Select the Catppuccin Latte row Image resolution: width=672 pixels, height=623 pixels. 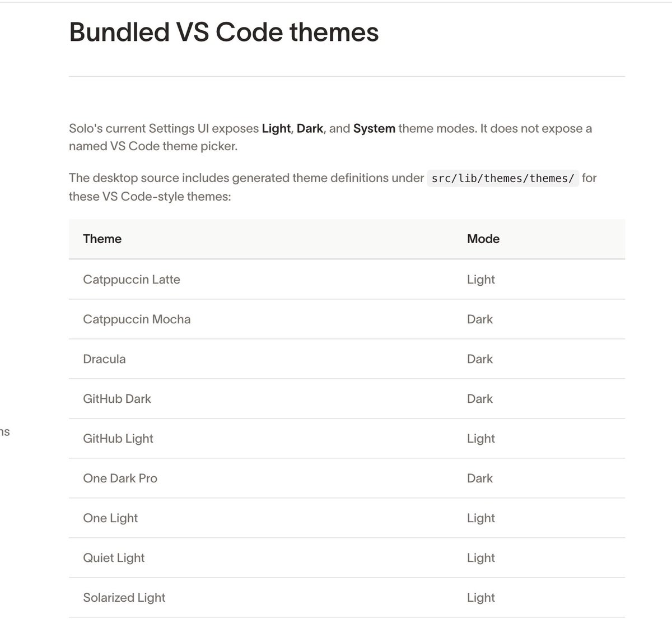click(x=347, y=279)
